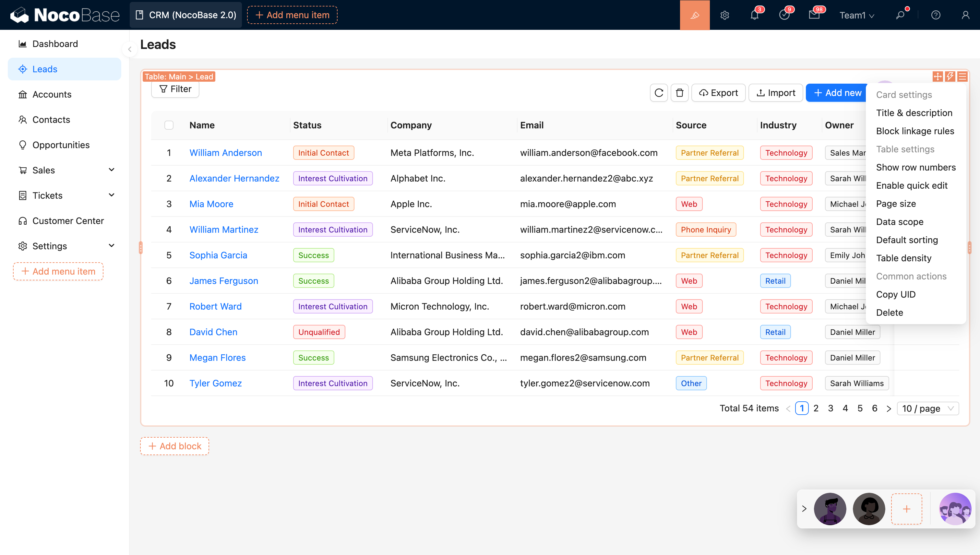Open William Anderson lead link
Viewport: 980px width, 555px height.
[225, 153]
